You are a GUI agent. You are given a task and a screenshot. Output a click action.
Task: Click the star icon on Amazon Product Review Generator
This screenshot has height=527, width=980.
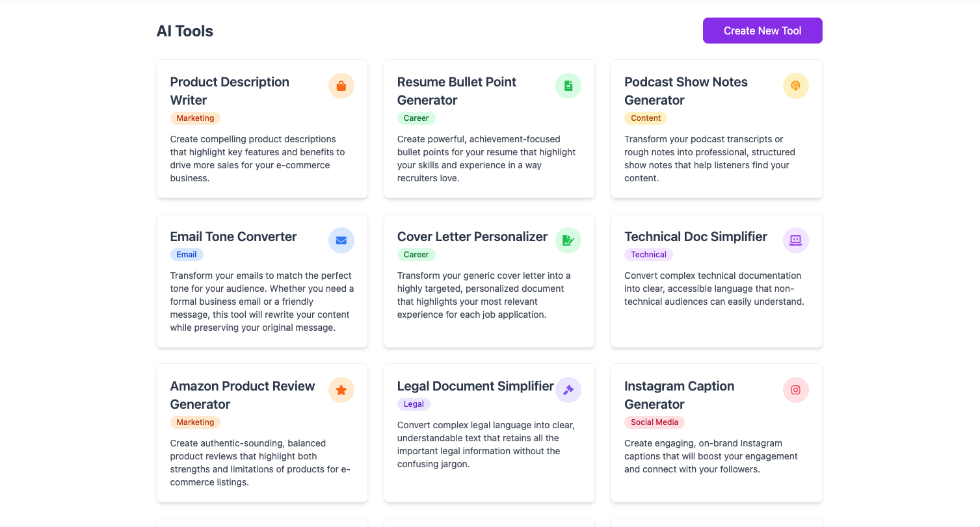[x=341, y=389]
